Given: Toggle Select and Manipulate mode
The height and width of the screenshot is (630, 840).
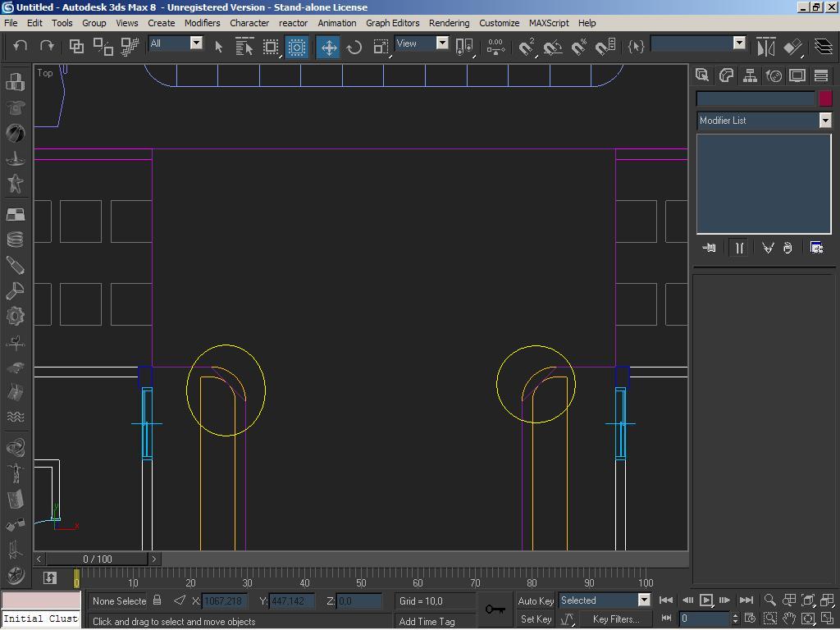Looking at the screenshot, I should click(x=496, y=47).
